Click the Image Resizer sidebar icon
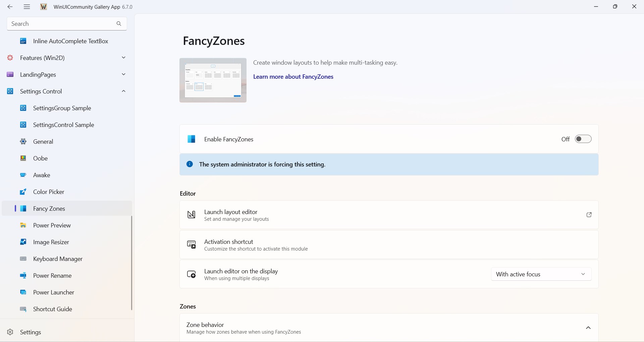644x342 pixels. [x=23, y=242]
